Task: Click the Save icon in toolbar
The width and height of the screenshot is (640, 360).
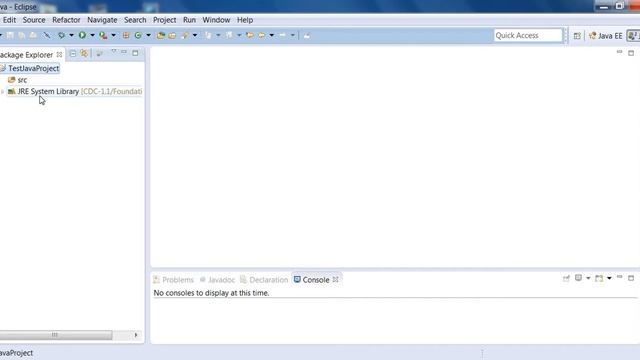Action: coord(10,36)
